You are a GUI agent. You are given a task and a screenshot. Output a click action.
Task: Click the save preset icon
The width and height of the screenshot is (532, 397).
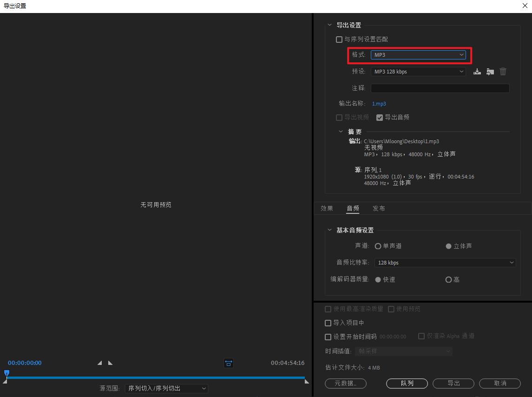pos(477,72)
